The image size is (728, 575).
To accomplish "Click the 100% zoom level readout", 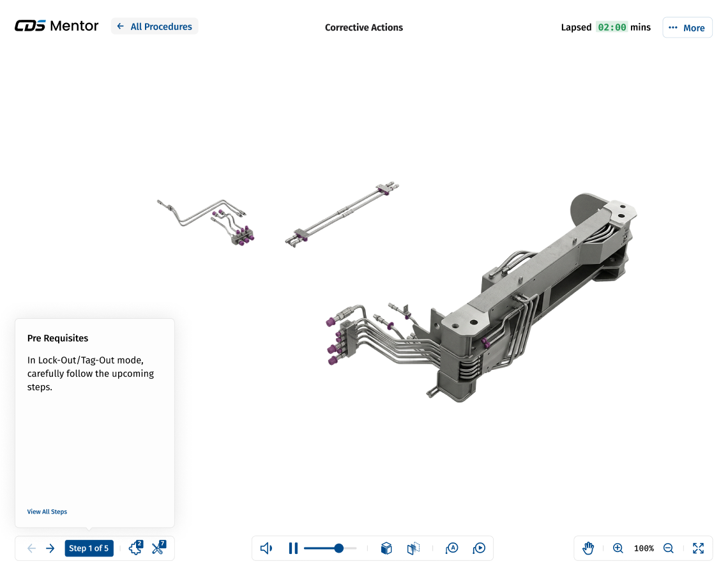I will 644,548.
